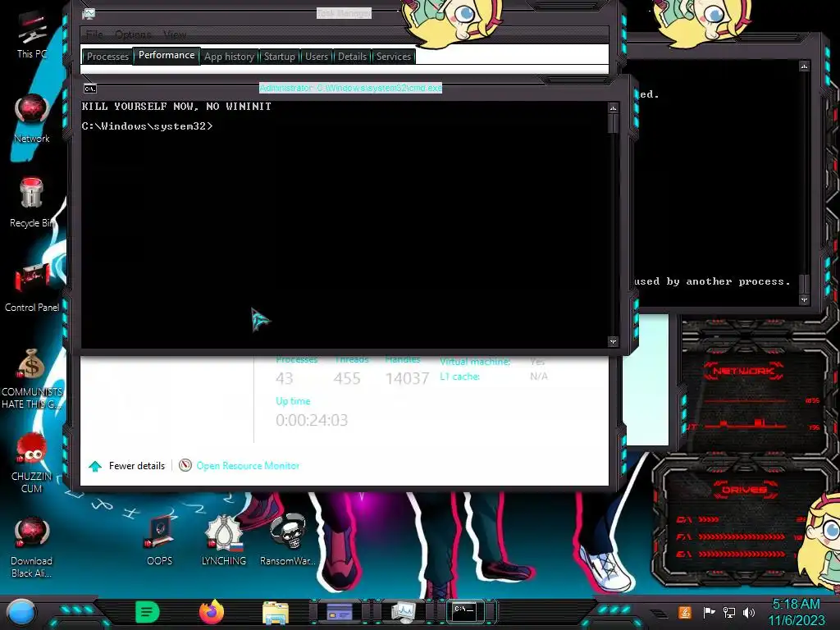This screenshot has height=630, width=840.
Task: Click the F:\ drive usage bar
Action: coord(742,536)
